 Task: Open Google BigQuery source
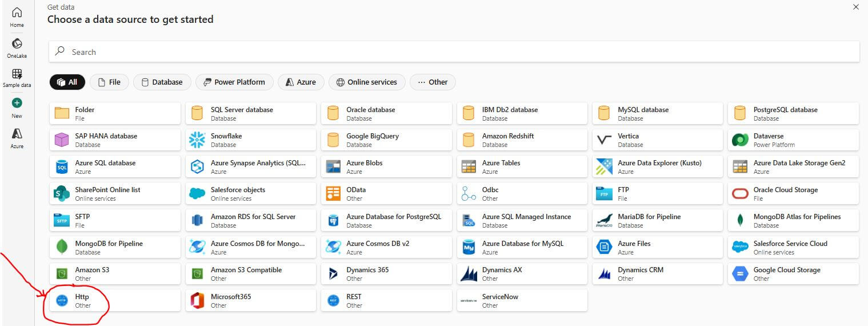[387, 140]
